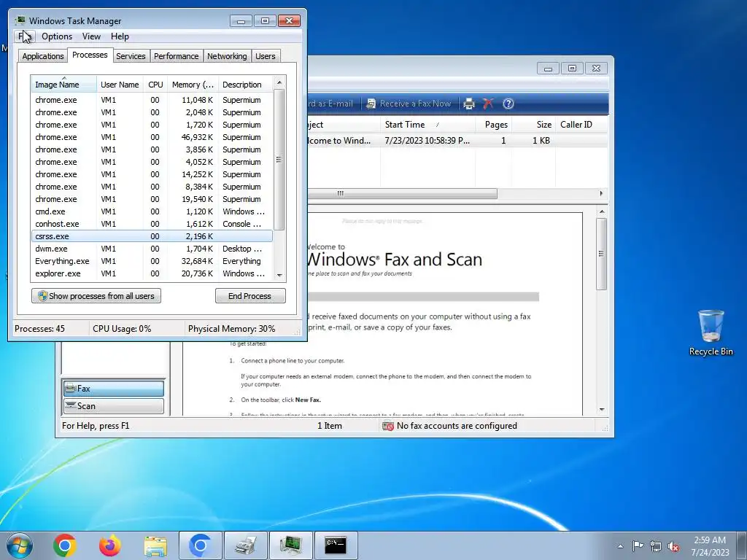Click the blue Chromium taskbar icon
The width and height of the screenshot is (747, 560).
coord(201,545)
